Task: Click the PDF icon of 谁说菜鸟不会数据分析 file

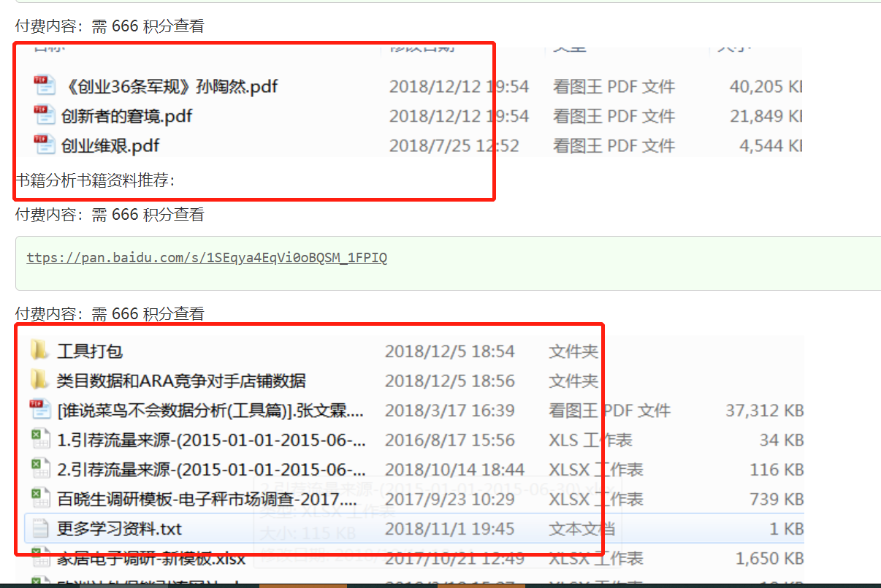Action: 39,410
